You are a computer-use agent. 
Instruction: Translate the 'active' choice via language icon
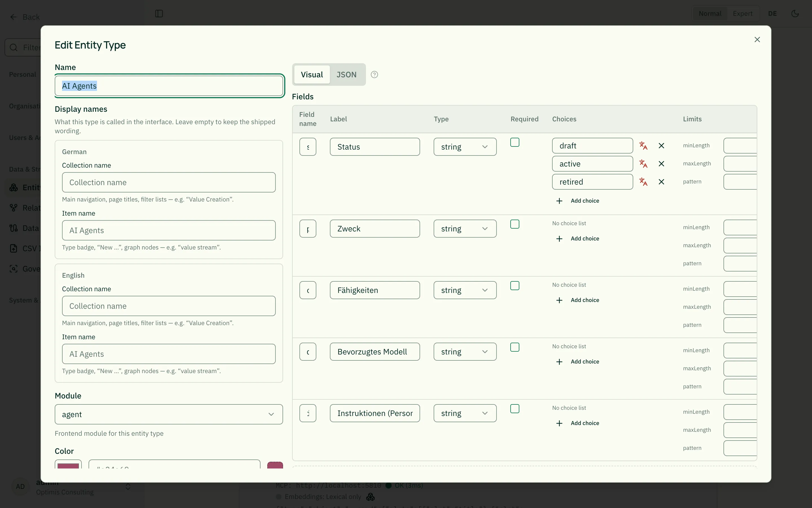643,164
